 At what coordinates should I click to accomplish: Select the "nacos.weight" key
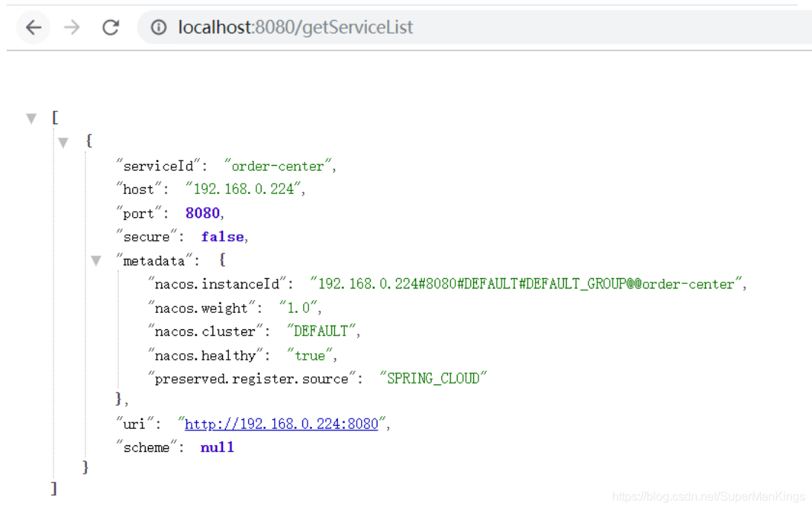[201, 308]
